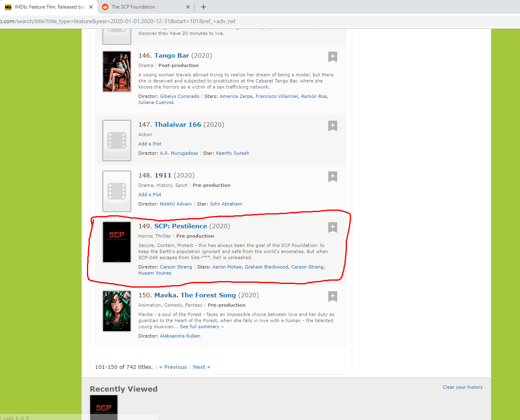Open Mavka. The Forest Song title link

click(x=195, y=295)
